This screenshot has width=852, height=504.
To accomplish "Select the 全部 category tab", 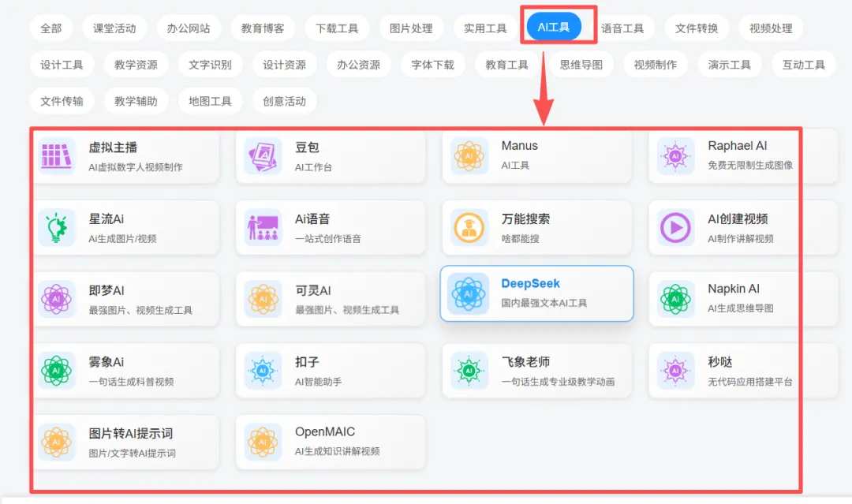I will click(51, 28).
